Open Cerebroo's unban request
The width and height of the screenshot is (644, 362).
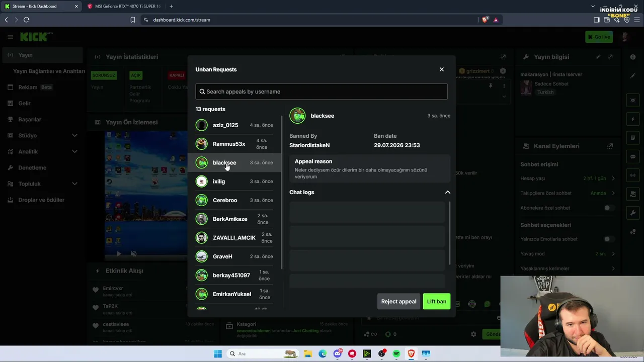(234, 200)
